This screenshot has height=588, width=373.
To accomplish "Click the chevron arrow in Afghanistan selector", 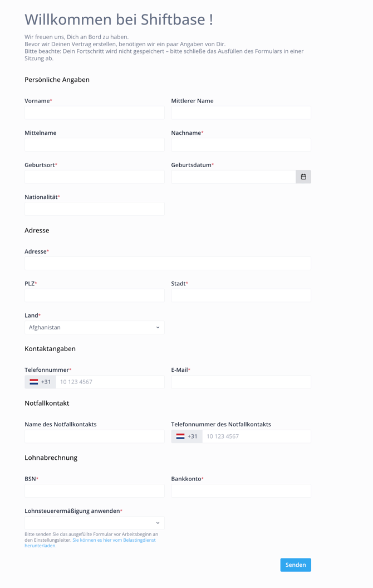I will (158, 327).
